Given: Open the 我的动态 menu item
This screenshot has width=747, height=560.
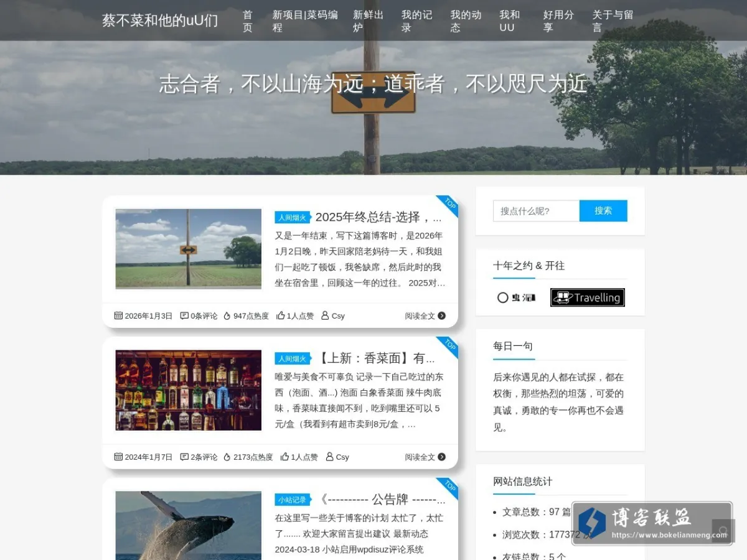Looking at the screenshot, I should 466,21.
